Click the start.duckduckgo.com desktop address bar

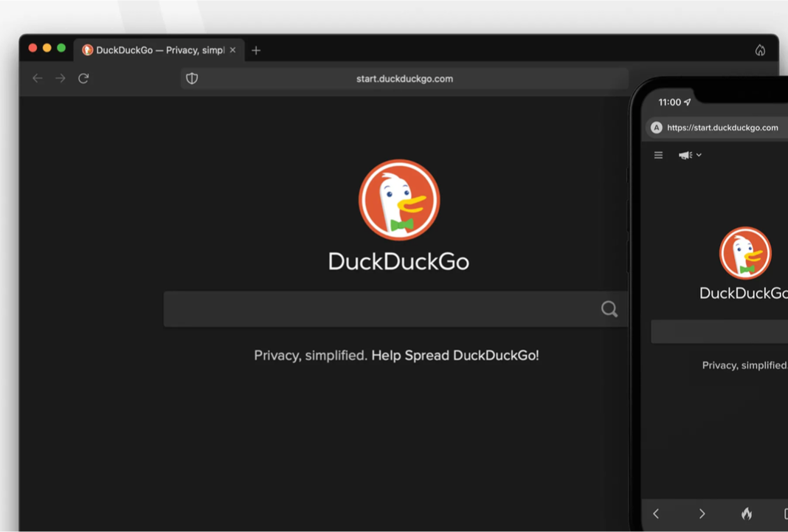tap(404, 78)
